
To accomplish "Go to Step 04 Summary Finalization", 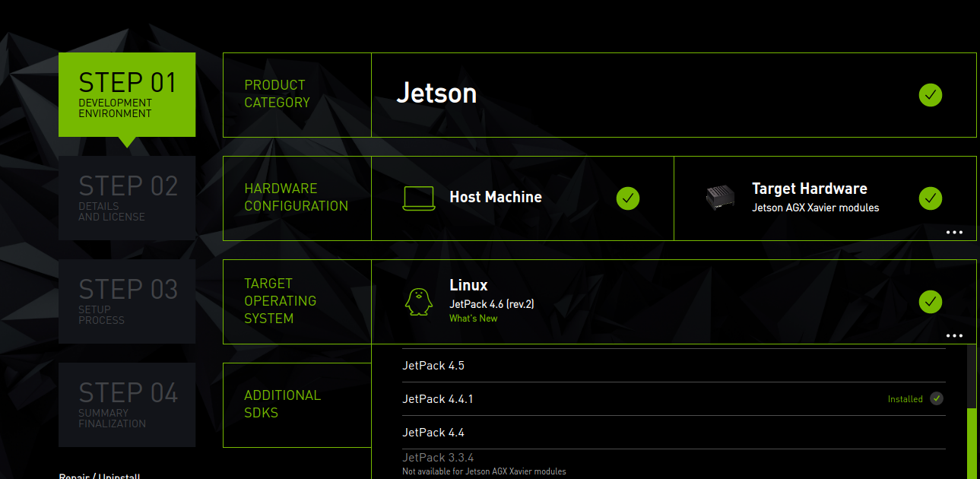I will click(127, 404).
